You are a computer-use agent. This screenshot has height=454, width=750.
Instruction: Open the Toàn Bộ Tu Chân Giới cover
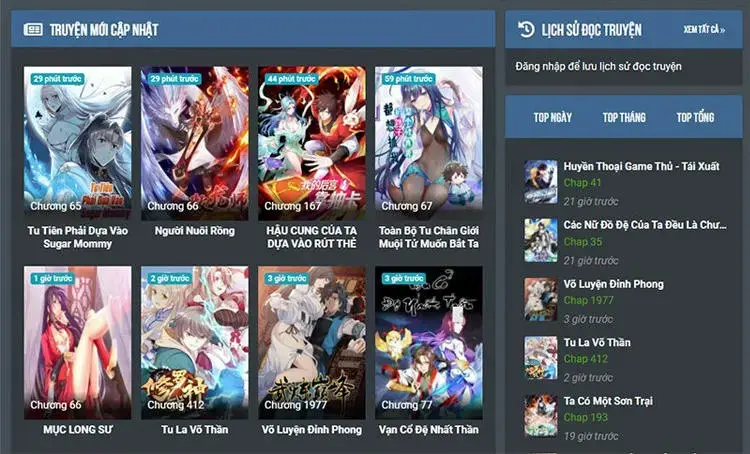pyautogui.click(x=429, y=143)
